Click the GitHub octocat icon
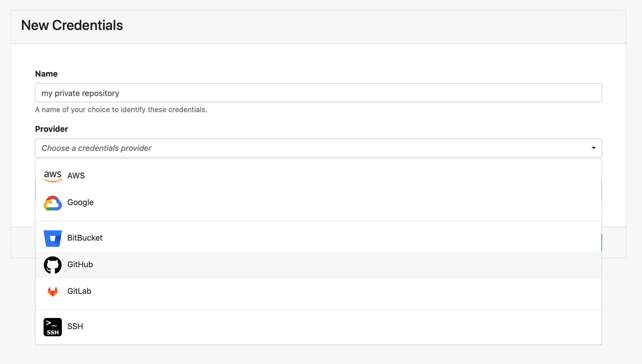Image resolution: width=642 pixels, height=364 pixels. [x=52, y=265]
